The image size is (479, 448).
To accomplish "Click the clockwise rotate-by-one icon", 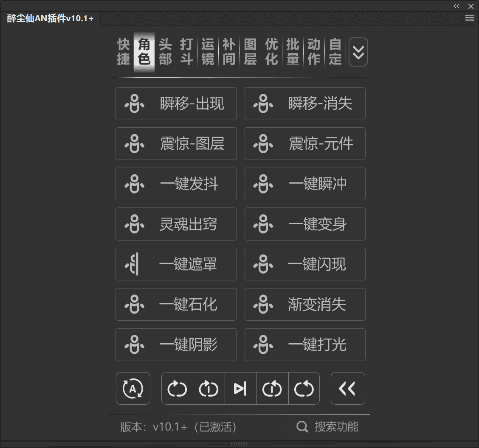I will coord(209,388).
